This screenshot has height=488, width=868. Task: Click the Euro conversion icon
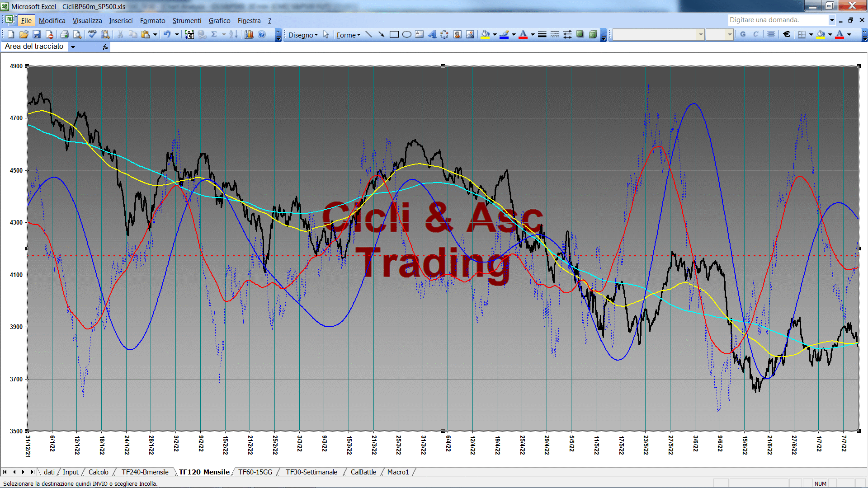point(189,34)
